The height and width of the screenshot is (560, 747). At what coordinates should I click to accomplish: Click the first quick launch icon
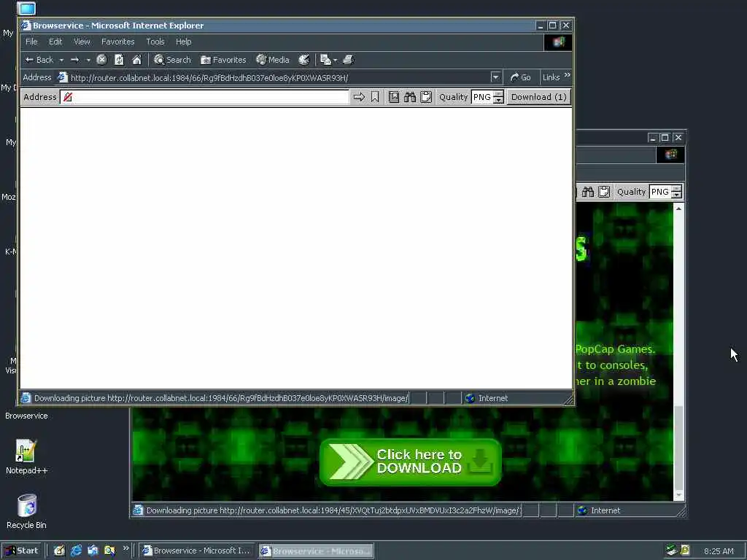pyautogui.click(x=59, y=551)
